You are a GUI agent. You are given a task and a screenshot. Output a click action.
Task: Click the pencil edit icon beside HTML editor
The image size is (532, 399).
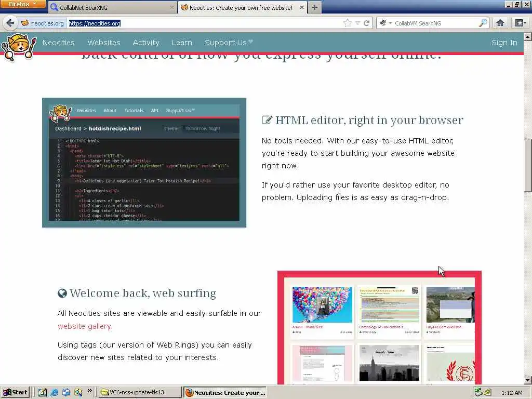267,120
